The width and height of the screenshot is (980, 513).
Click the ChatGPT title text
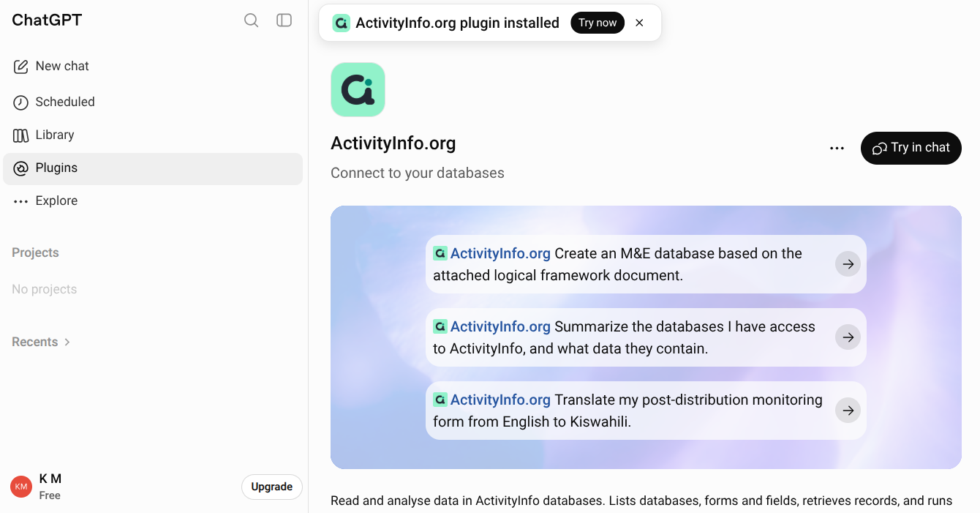pos(47,20)
